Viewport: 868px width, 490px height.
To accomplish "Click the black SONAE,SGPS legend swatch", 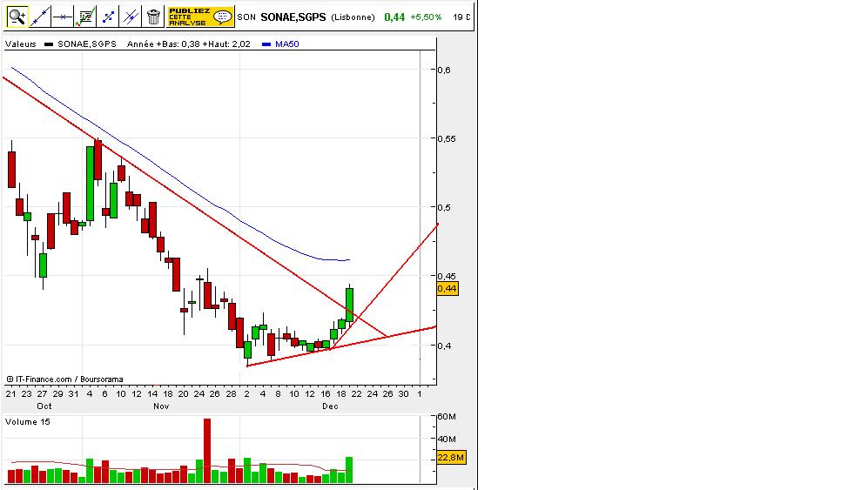I will pos(49,44).
